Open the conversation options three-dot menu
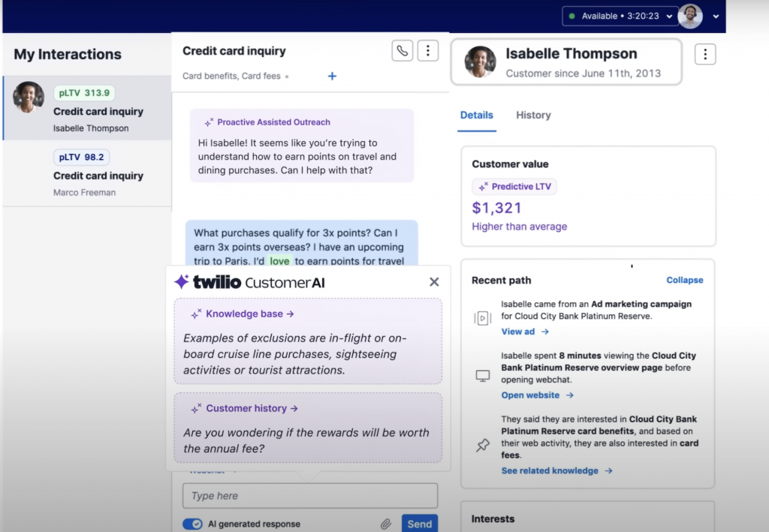The height and width of the screenshot is (532, 769). (x=428, y=50)
